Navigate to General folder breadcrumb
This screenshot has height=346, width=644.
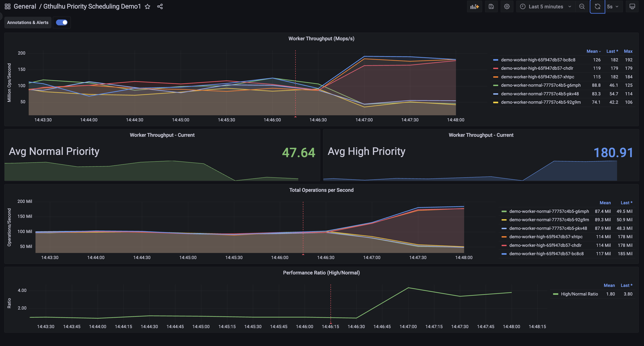coord(25,7)
